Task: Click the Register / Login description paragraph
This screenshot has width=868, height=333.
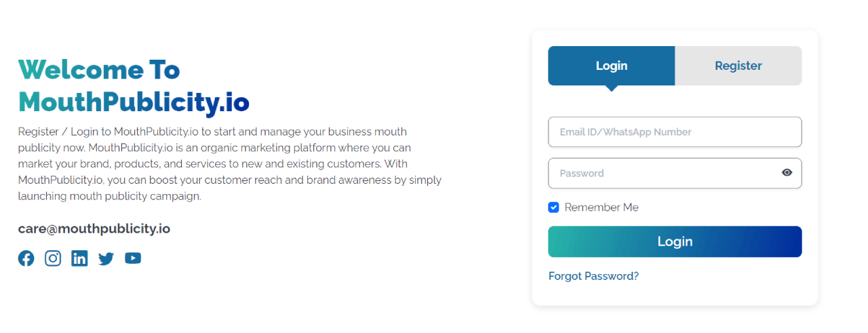Action: pos(230,163)
